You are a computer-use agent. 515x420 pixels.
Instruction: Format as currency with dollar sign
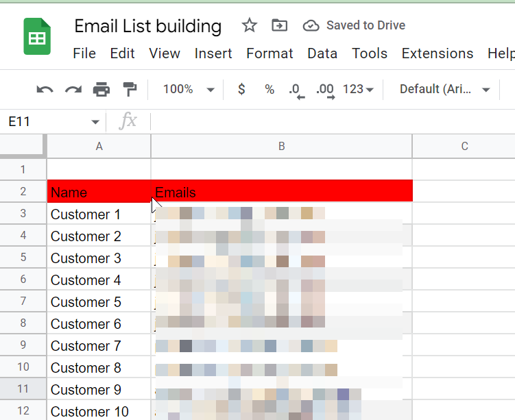tap(241, 90)
